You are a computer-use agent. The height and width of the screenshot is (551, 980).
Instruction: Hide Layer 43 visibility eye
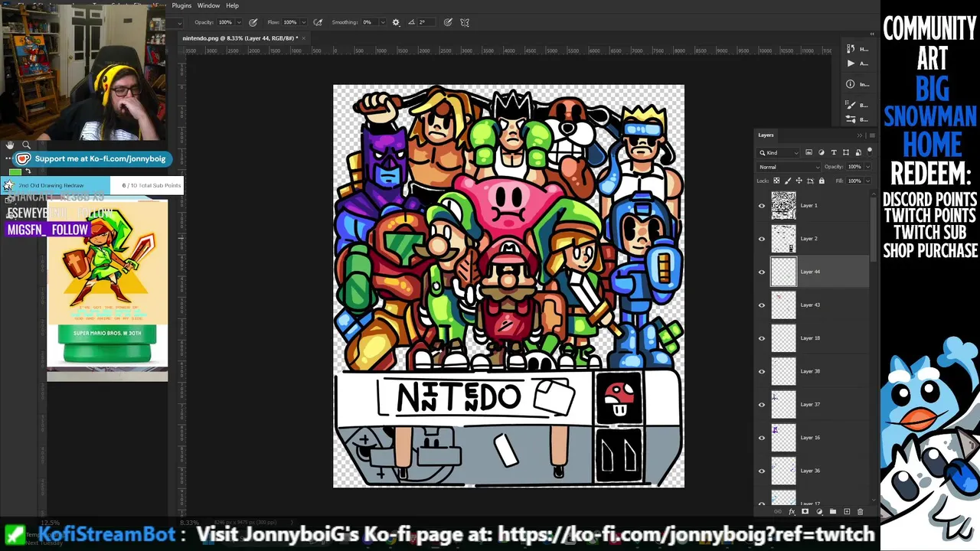[x=762, y=305]
